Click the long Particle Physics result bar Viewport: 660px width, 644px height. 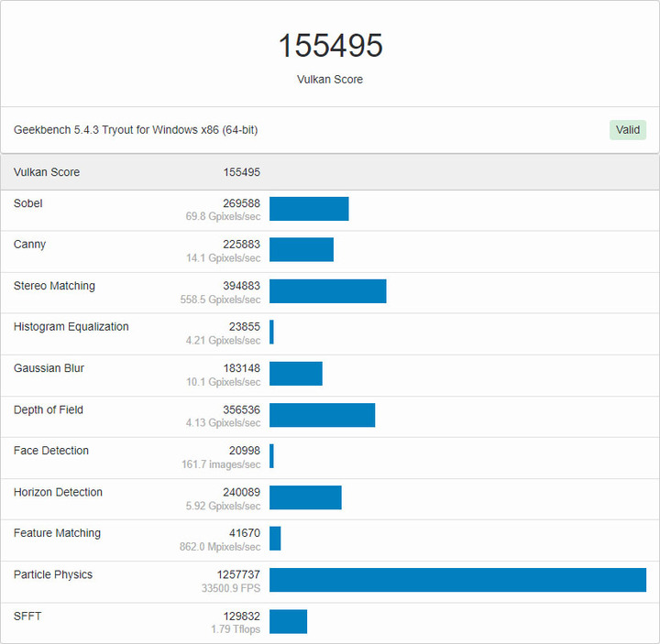pos(457,580)
